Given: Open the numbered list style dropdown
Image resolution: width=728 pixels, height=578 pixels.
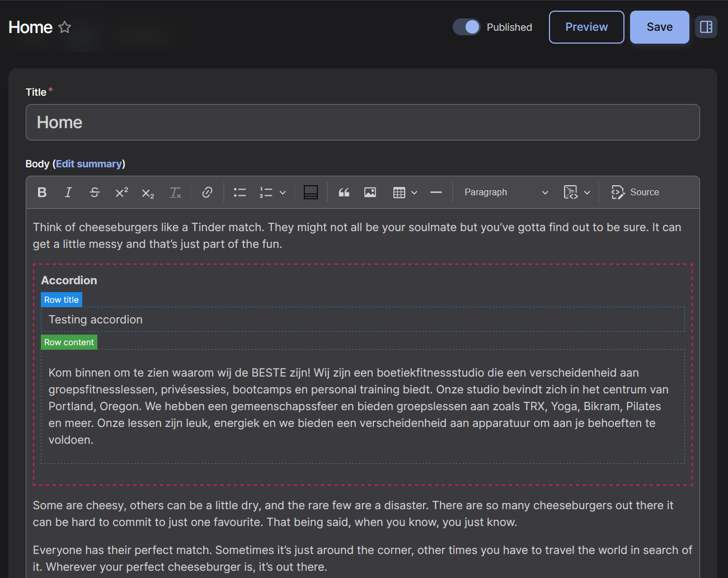Looking at the screenshot, I should (x=283, y=192).
